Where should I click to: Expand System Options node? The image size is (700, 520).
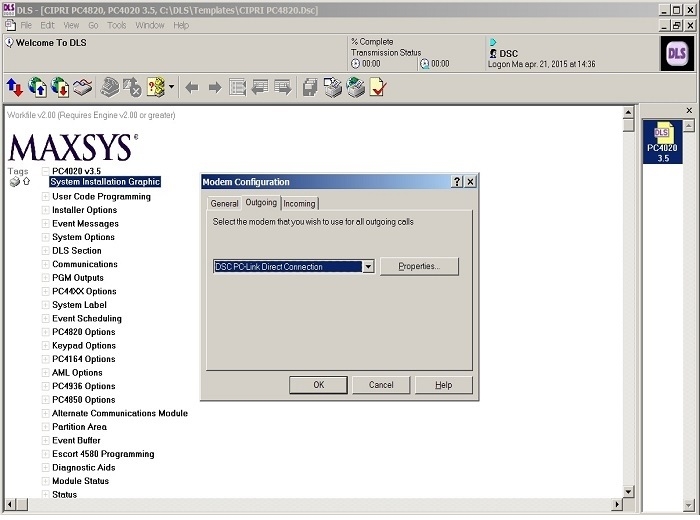point(45,237)
